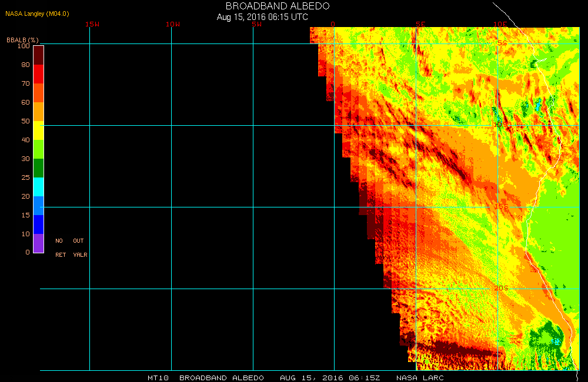
Task: Click the yellow 40-50% colorbar segment
Action: click(39, 130)
